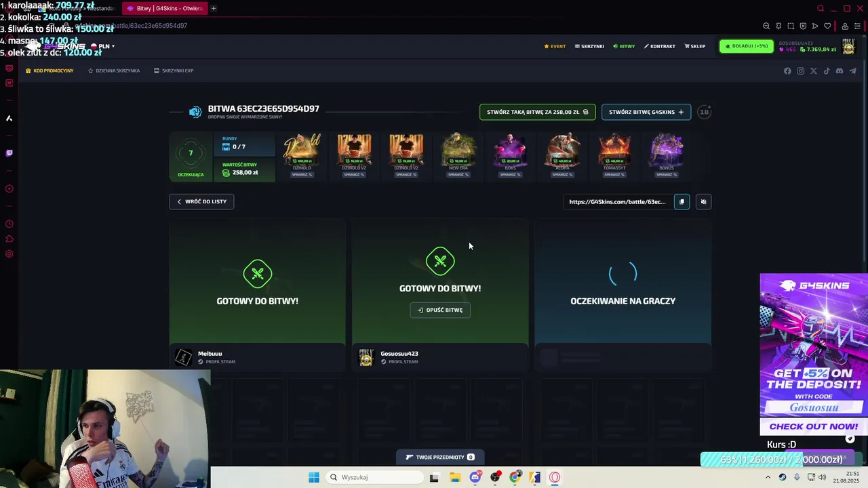Open SKLEP shop section
868x488 pixels.
click(695, 46)
